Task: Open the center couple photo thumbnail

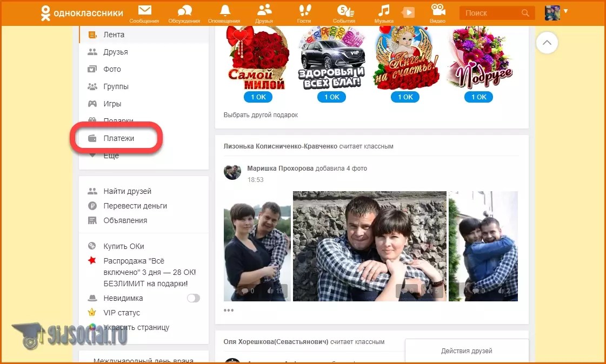Action: [370, 246]
